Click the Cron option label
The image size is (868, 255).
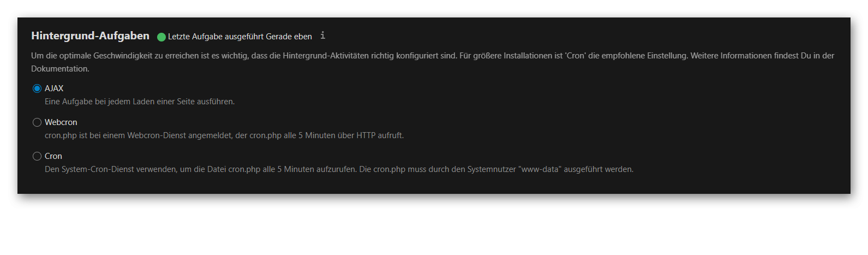(x=53, y=156)
